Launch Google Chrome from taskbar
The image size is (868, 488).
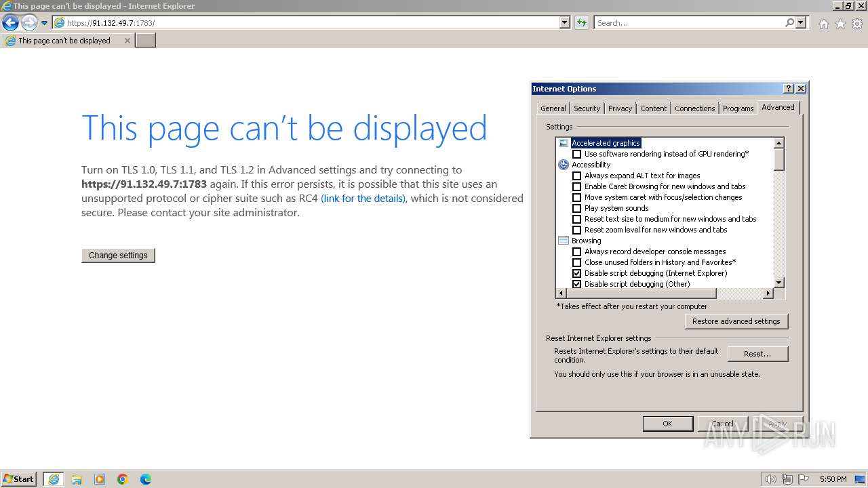click(x=123, y=479)
